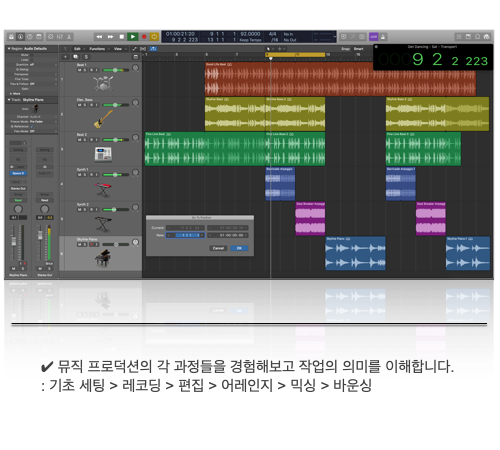Click the red Record button
500x450 pixels.
coord(144,37)
